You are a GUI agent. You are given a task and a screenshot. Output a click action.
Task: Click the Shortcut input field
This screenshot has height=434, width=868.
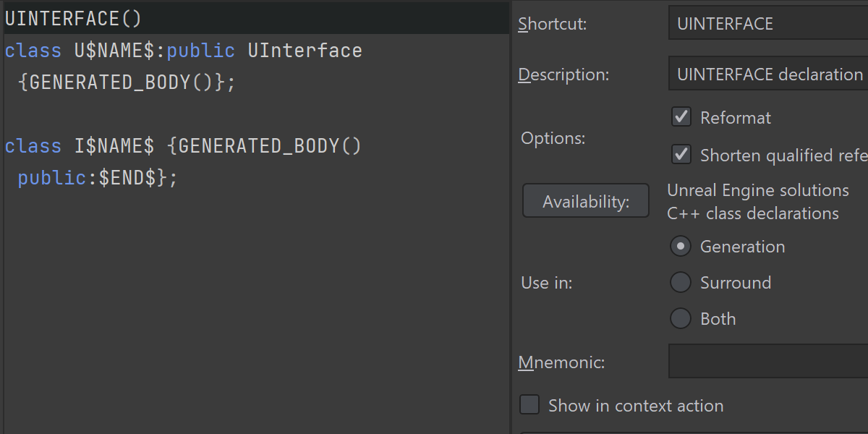coord(767,24)
